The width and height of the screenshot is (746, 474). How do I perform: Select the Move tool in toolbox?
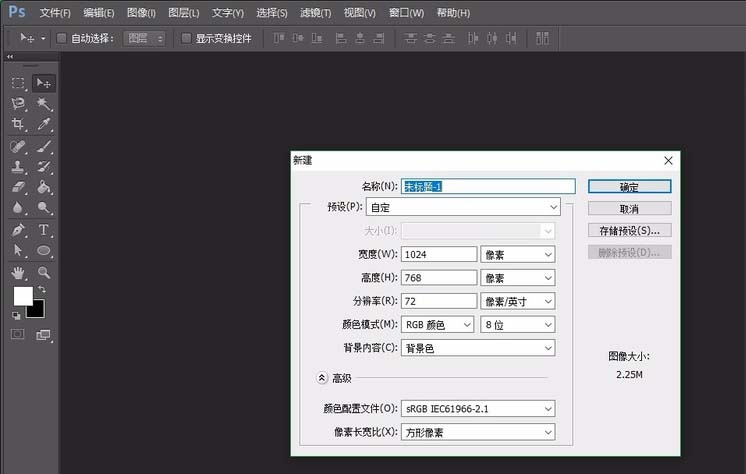44,83
